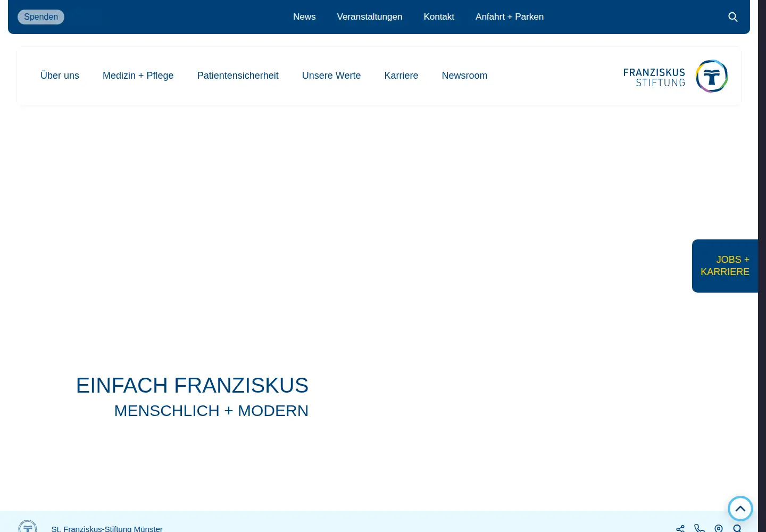Screen dimensions: 766x532
Task: Click the share icon in bottom bar
Action: coord(680,528)
